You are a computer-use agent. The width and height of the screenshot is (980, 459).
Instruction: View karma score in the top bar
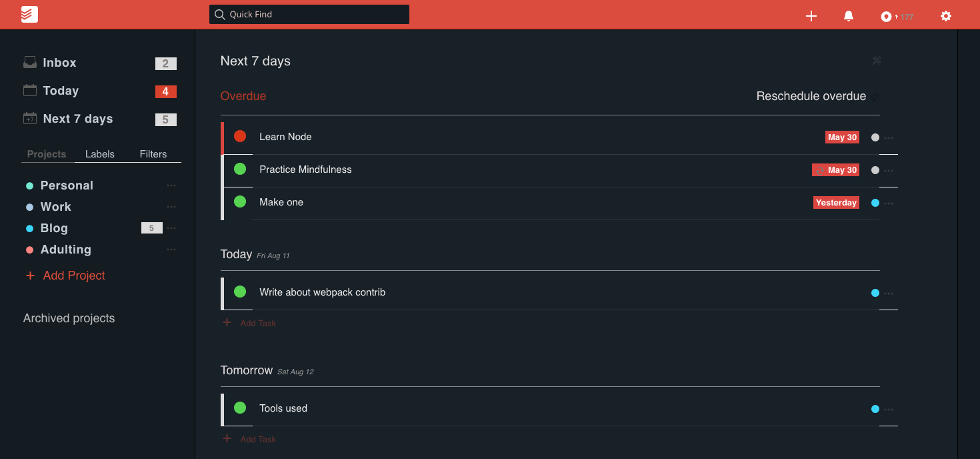896,16
